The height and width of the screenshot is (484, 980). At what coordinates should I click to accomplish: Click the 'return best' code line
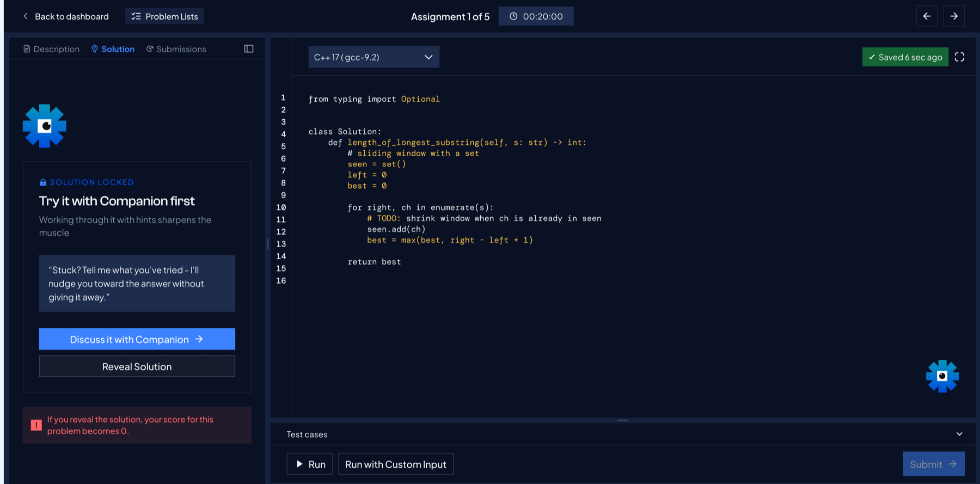click(374, 262)
